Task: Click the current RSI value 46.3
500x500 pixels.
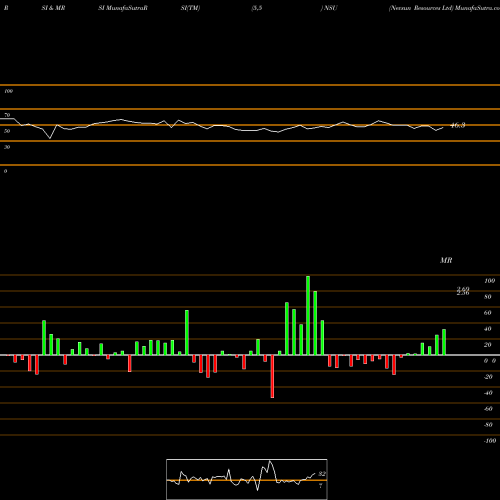Action: [458, 125]
